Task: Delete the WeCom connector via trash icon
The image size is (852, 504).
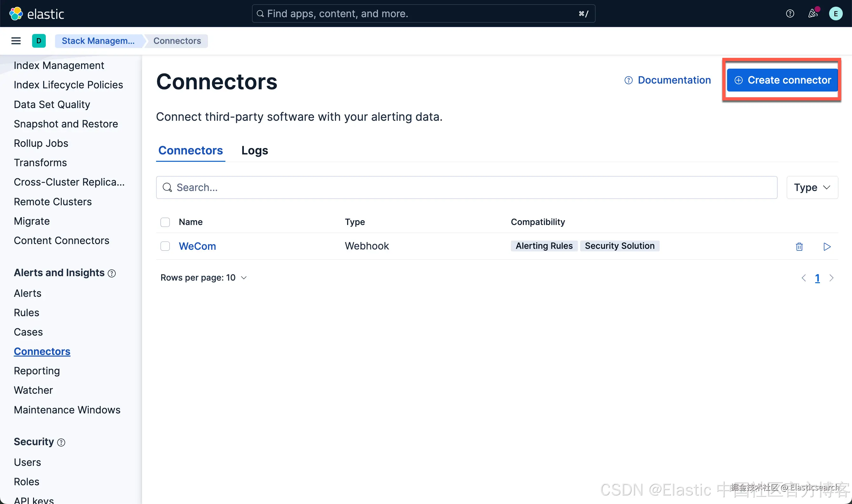Action: (799, 247)
